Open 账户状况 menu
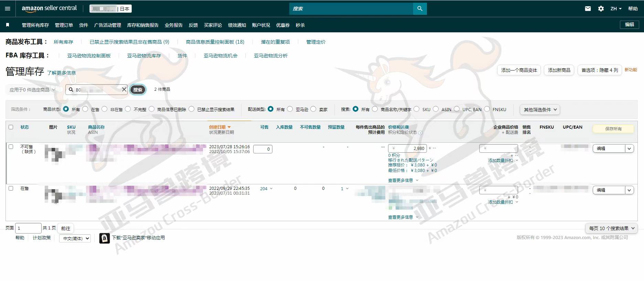The image size is (644, 281). click(x=261, y=25)
